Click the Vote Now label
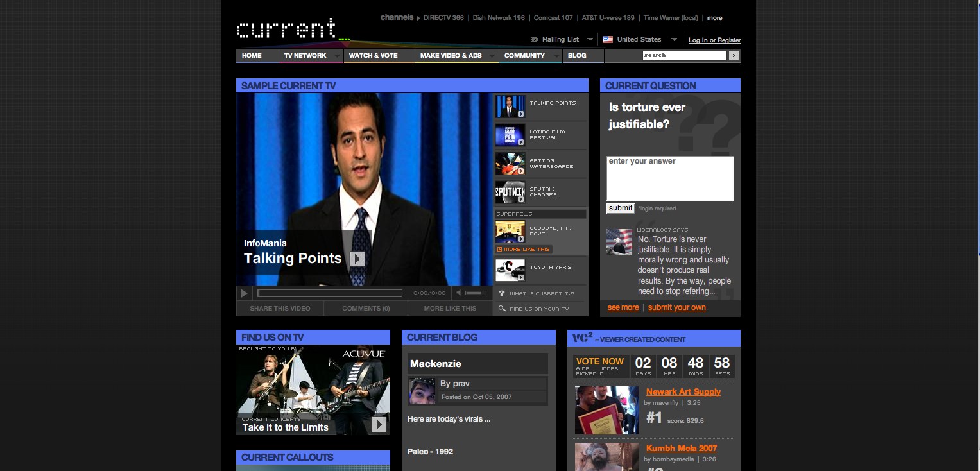Screen dimensions: 980x471 coord(600,362)
